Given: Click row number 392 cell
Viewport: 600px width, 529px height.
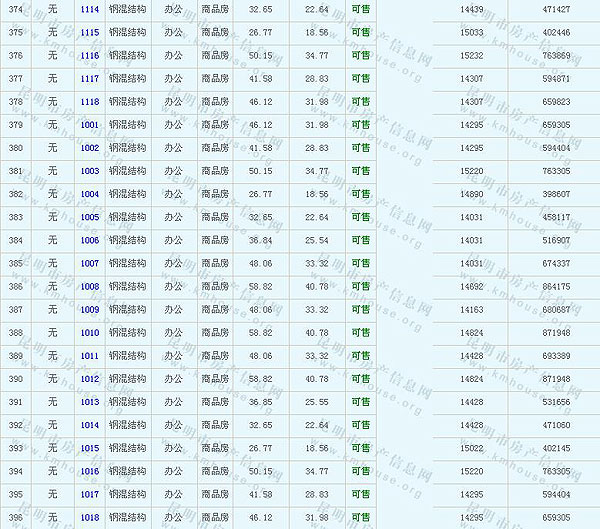Looking at the screenshot, I should click(16, 425).
